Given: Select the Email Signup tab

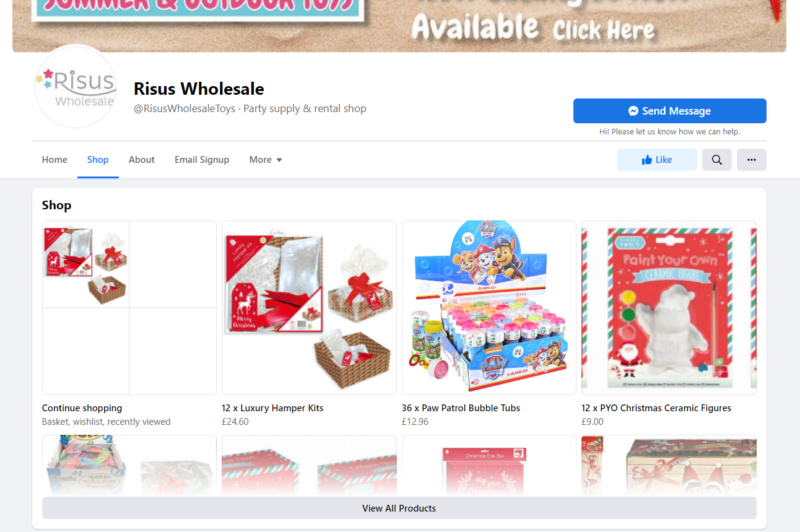Looking at the screenshot, I should (202, 160).
